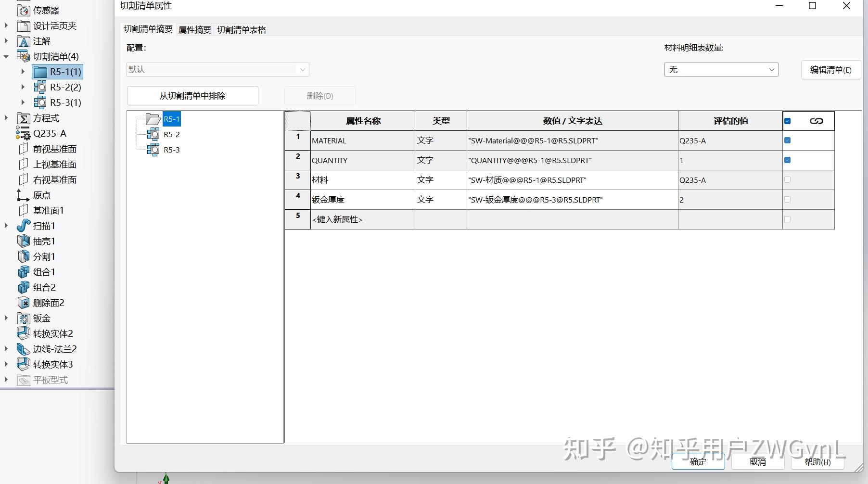Screen dimensions: 868x484
Task: Click the 边线-法兰2 edge flange icon
Action: tap(23, 349)
